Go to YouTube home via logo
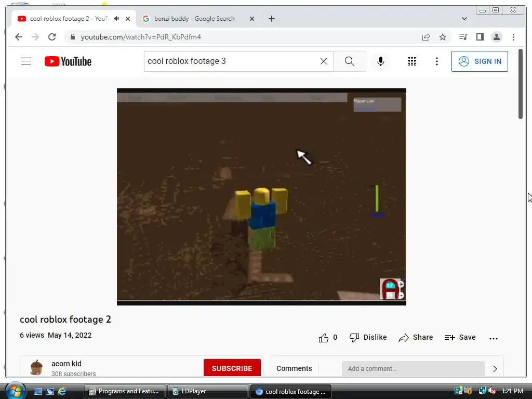This screenshot has width=532, height=399. pos(68,61)
